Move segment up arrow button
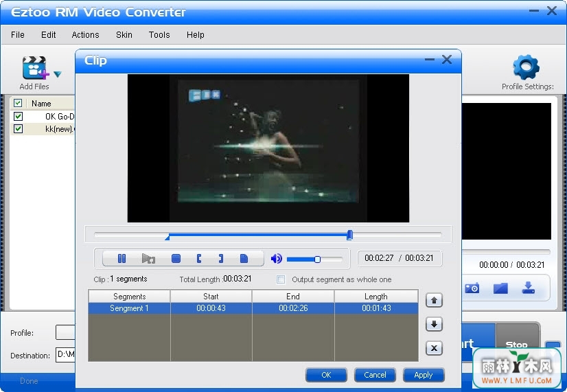Screen dimensions: 567x392 pyautogui.click(x=434, y=300)
